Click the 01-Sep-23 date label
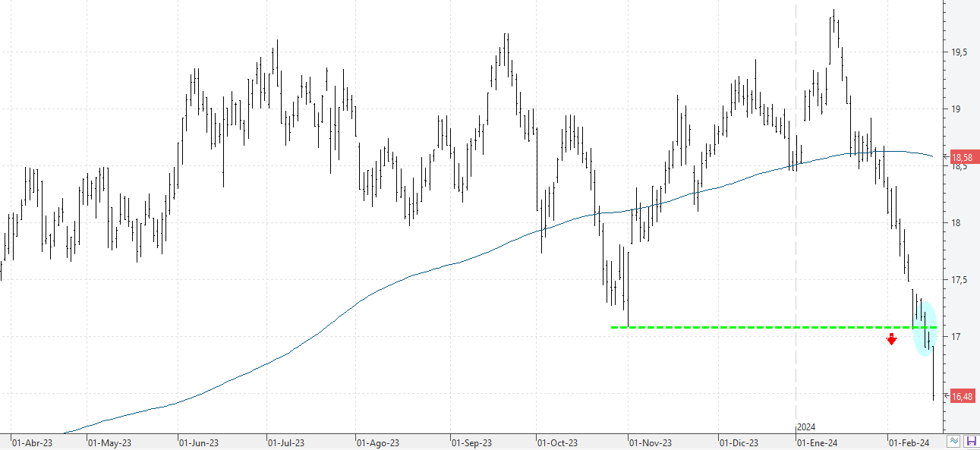Image resolution: width=980 pixels, height=450 pixels. tap(471, 442)
